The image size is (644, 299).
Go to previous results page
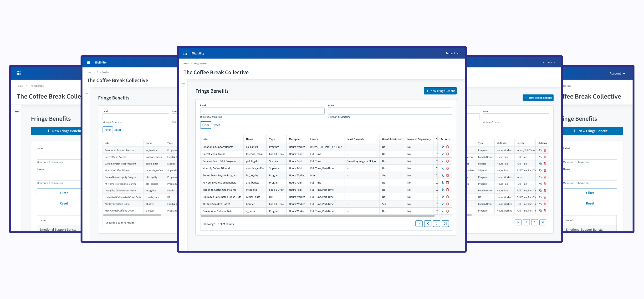click(428, 224)
